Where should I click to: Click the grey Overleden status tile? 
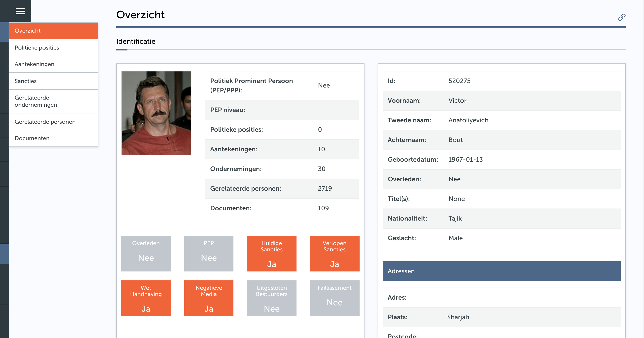[146, 254]
